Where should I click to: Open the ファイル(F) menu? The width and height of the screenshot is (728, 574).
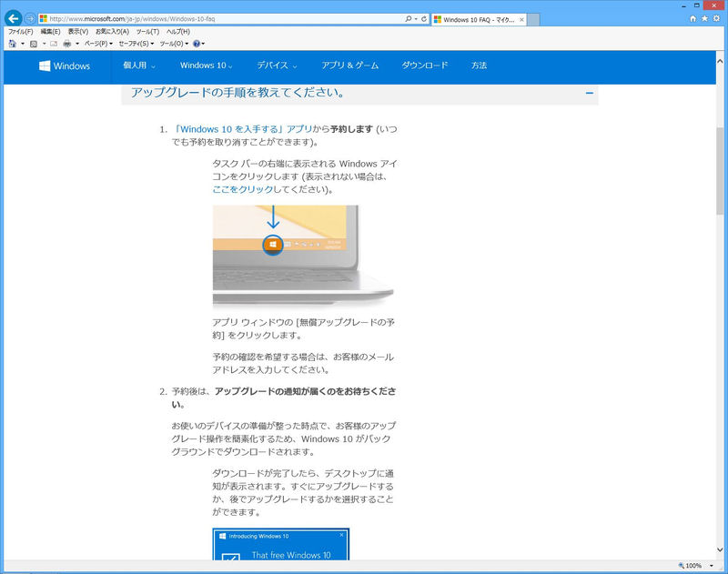point(20,32)
